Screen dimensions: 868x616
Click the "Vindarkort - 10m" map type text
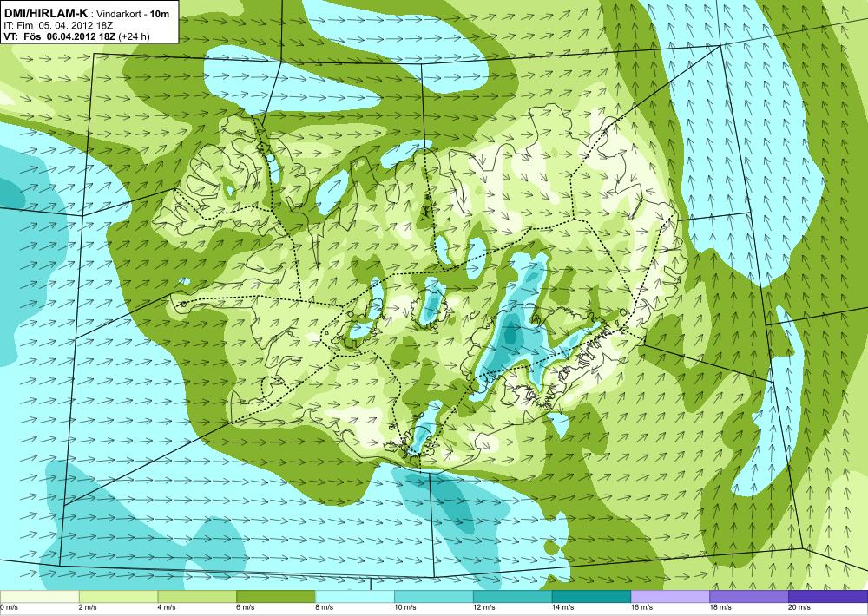coord(133,15)
